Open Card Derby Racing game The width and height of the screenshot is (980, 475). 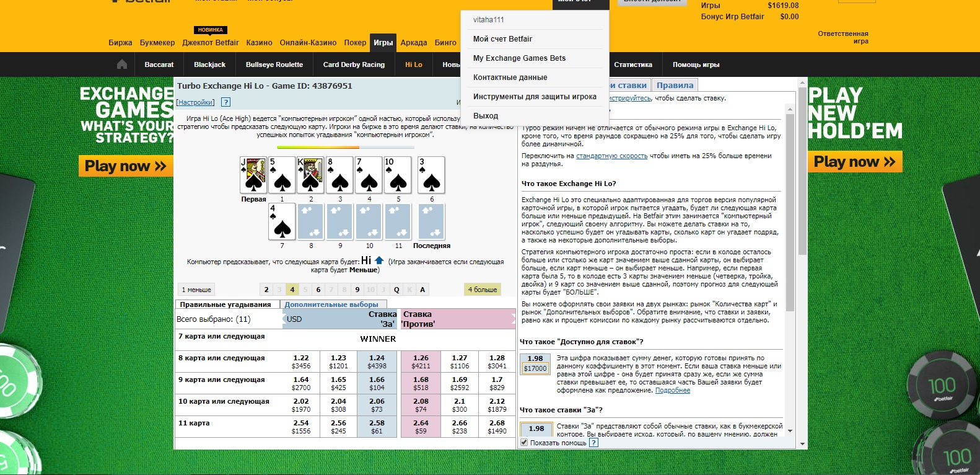pyautogui.click(x=354, y=64)
